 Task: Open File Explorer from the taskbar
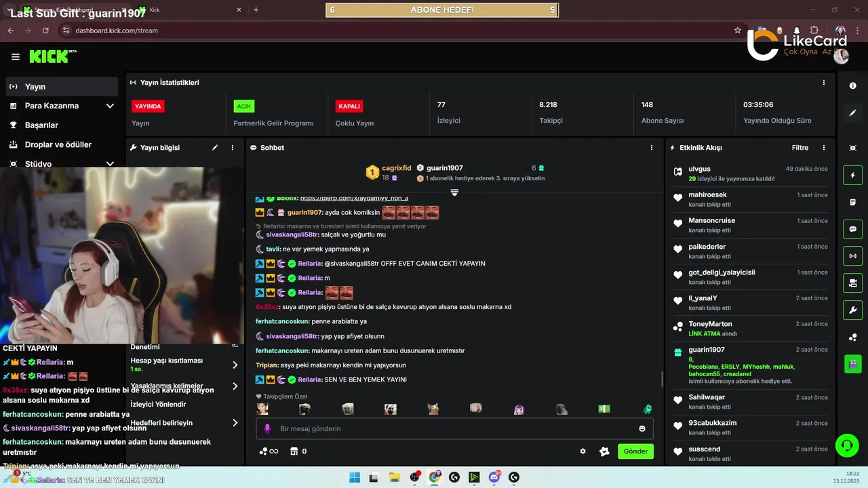394,477
